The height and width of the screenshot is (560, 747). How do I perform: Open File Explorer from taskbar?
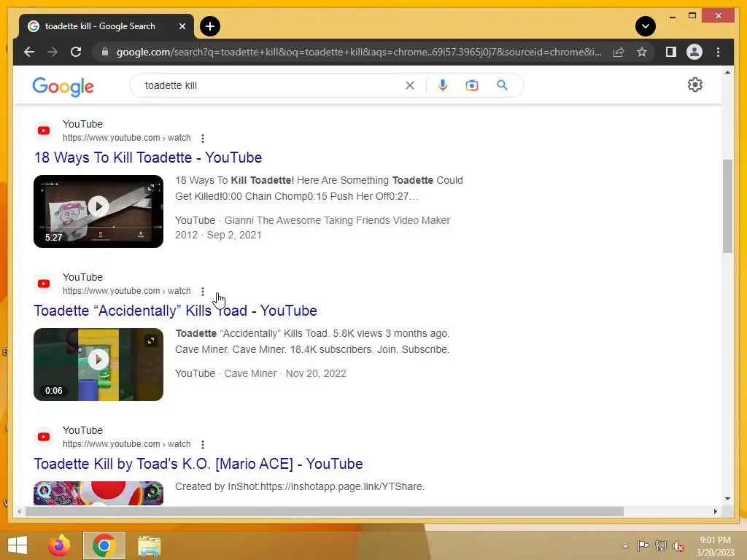149,545
